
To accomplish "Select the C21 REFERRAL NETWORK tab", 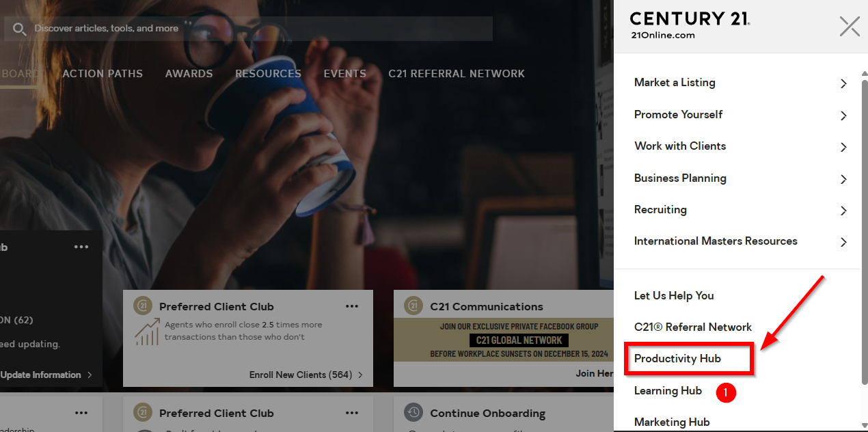I will pyautogui.click(x=457, y=74).
